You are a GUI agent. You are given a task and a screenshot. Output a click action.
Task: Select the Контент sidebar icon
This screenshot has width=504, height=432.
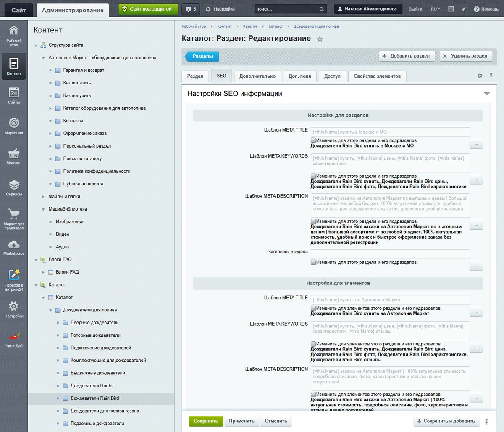(x=14, y=66)
